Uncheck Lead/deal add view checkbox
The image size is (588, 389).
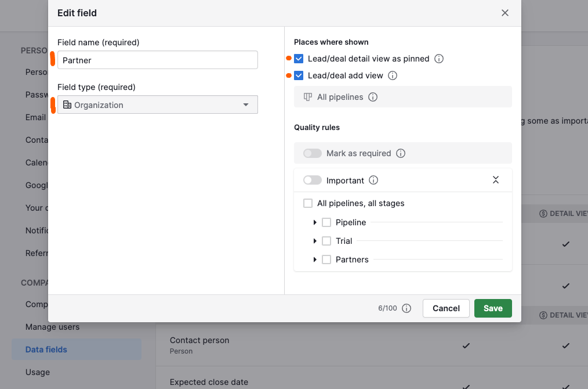(x=299, y=75)
